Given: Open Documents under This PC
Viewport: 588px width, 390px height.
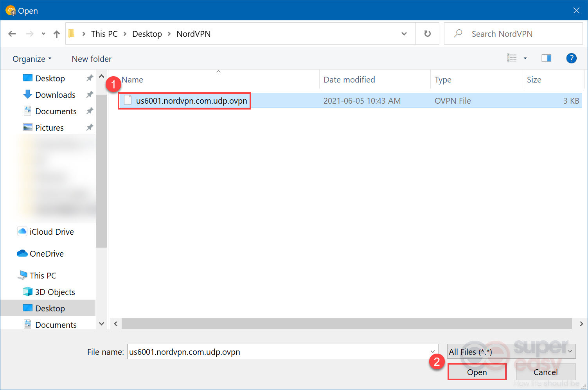Looking at the screenshot, I should click(x=56, y=325).
